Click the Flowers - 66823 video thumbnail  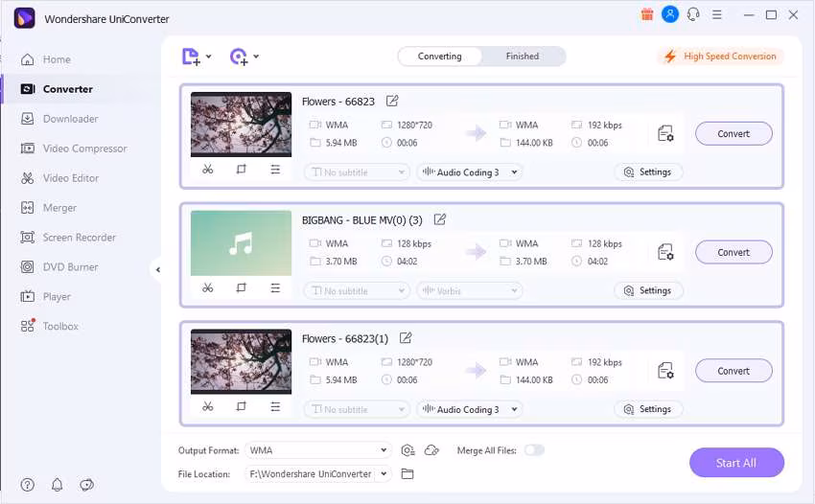click(x=242, y=125)
